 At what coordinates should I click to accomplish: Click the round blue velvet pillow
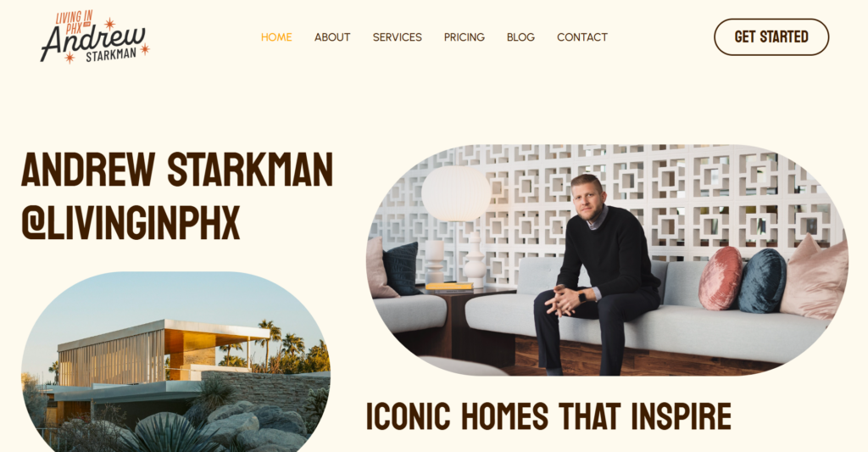(762, 281)
